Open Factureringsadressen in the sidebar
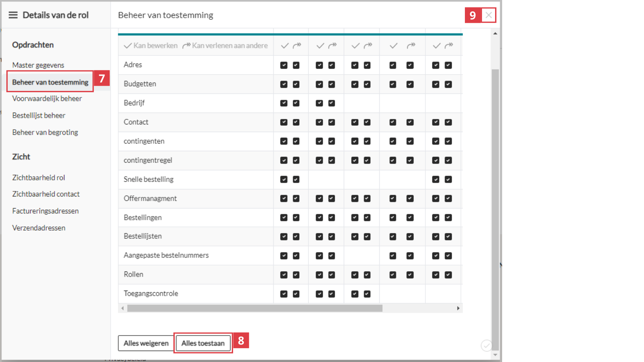Viewport: 644px width, 362px height. tap(45, 211)
